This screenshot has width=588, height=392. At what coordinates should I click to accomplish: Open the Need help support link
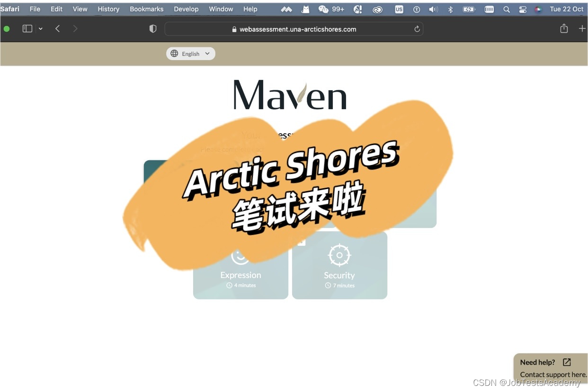pyautogui.click(x=551, y=368)
